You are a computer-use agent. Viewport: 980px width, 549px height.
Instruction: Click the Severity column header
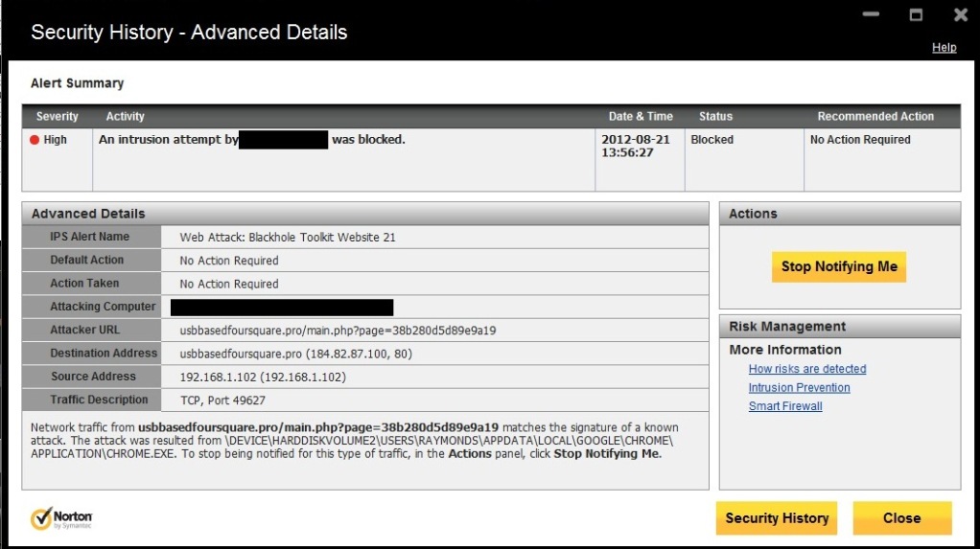(57, 116)
